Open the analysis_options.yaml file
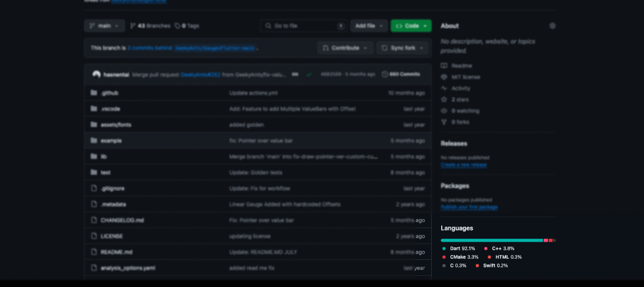The width and height of the screenshot is (644, 287). pyautogui.click(x=128, y=268)
